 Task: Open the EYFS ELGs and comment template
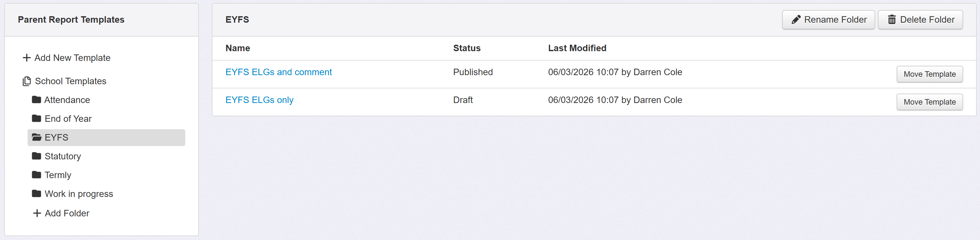point(278,72)
